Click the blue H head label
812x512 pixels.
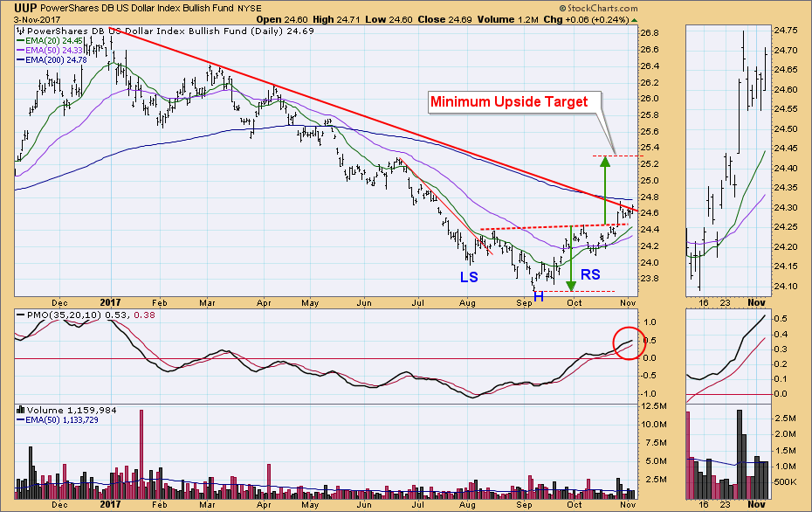[x=539, y=297]
